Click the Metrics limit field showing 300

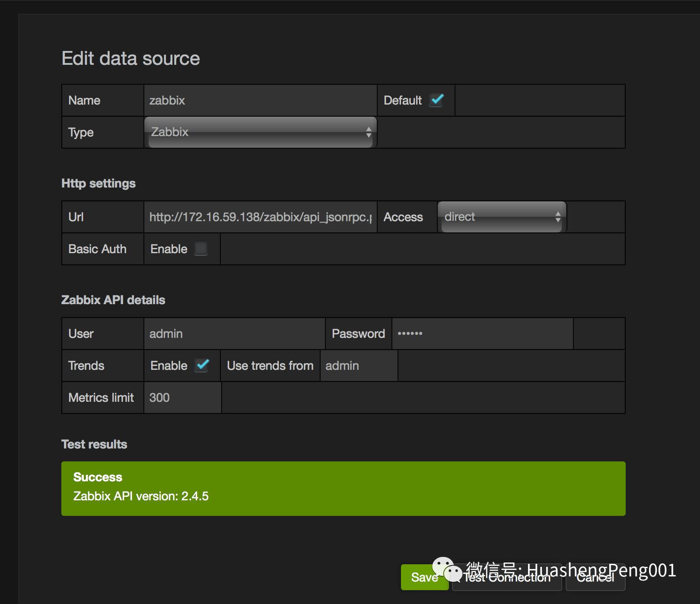pyautogui.click(x=183, y=397)
